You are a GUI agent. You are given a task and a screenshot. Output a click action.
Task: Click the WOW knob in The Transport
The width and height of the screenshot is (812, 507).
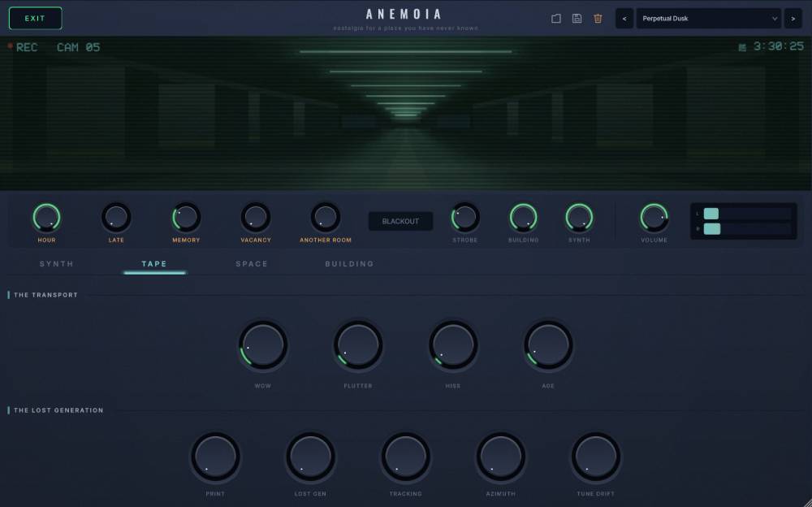click(262, 345)
